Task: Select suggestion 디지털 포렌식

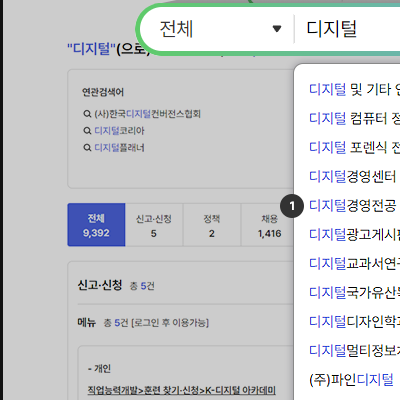Action: coord(354,147)
